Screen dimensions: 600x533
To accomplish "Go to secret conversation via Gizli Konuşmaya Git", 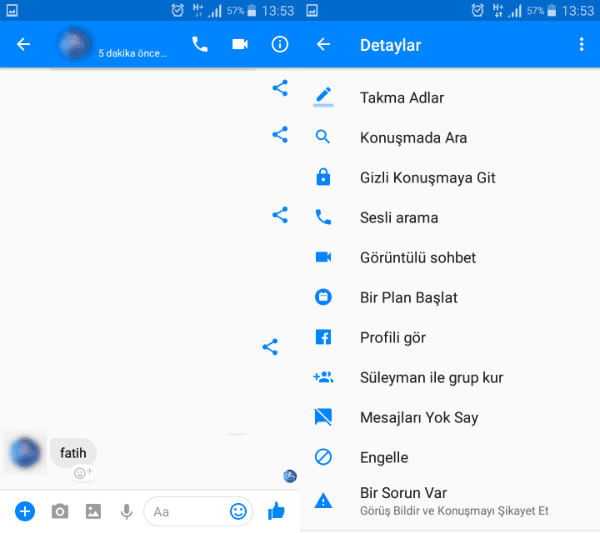I will pos(450,178).
